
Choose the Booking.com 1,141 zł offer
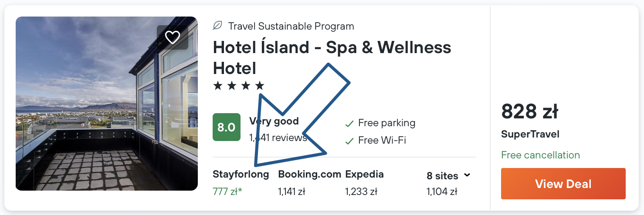tap(309, 183)
